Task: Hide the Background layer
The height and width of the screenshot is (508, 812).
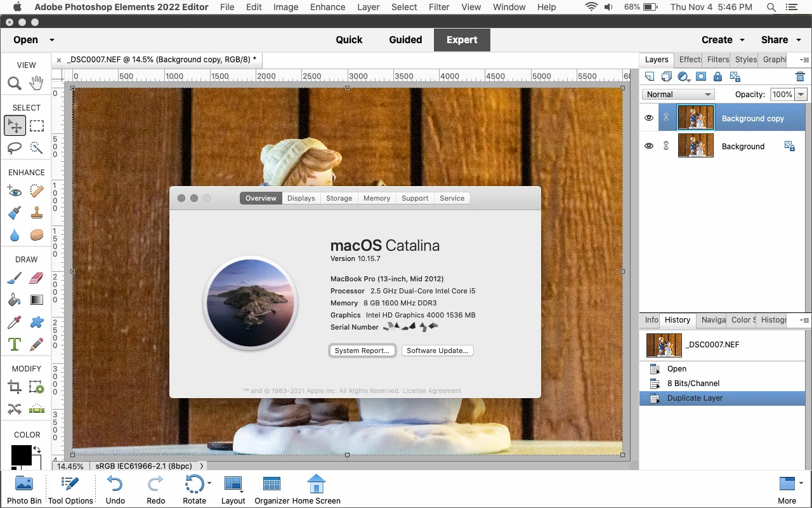Action: (648, 146)
